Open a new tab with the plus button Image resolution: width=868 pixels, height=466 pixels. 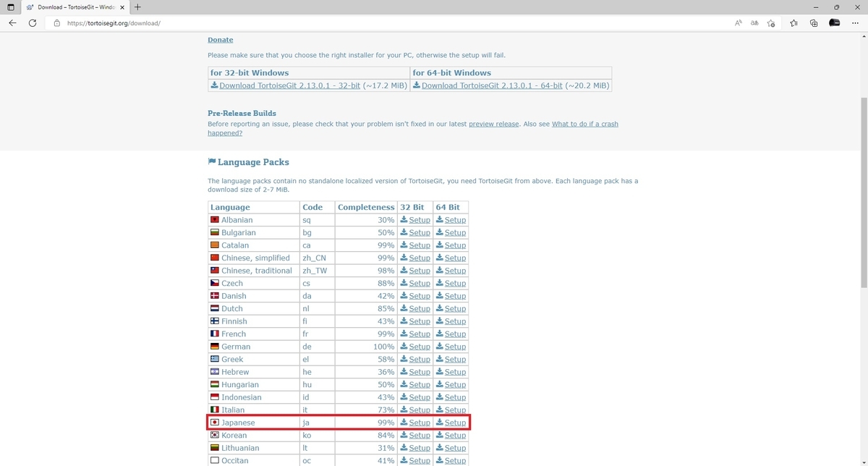click(x=137, y=7)
